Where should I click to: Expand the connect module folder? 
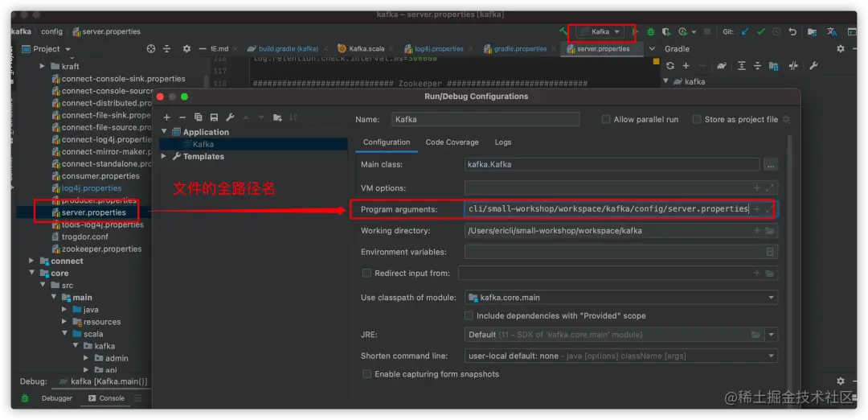pos(31,261)
